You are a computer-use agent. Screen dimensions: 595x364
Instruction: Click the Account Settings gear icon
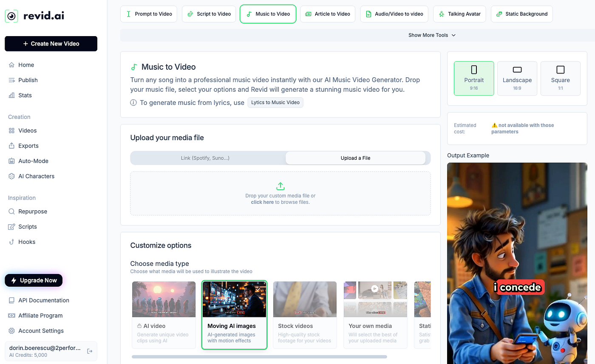(x=11, y=331)
